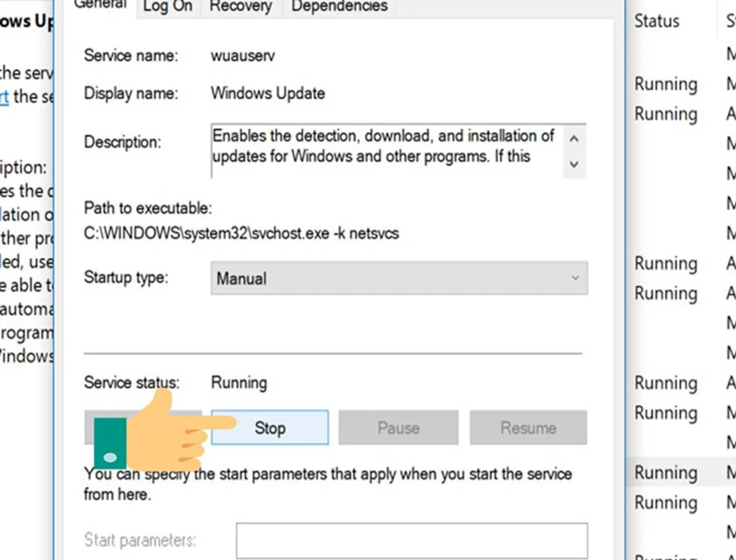Click the greyed-out Resume button
The height and width of the screenshot is (560, 736).
pos(528,428)
